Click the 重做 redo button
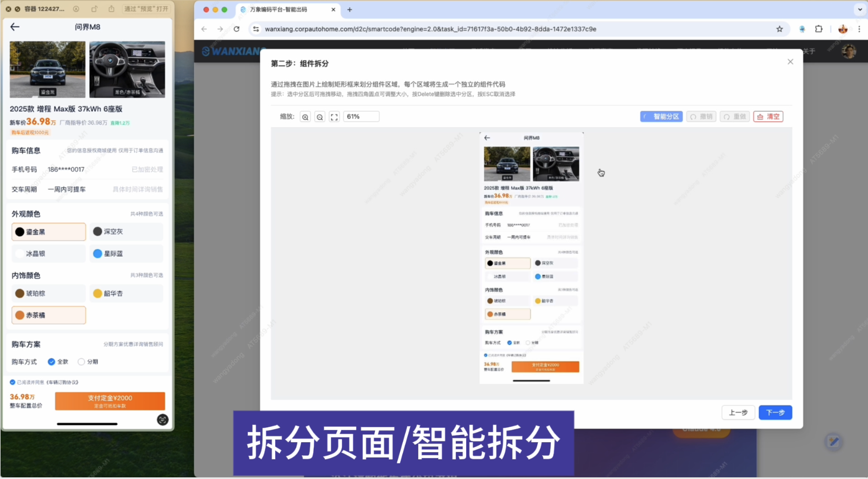The image size is (868, 479). click(x=735, y=117)
